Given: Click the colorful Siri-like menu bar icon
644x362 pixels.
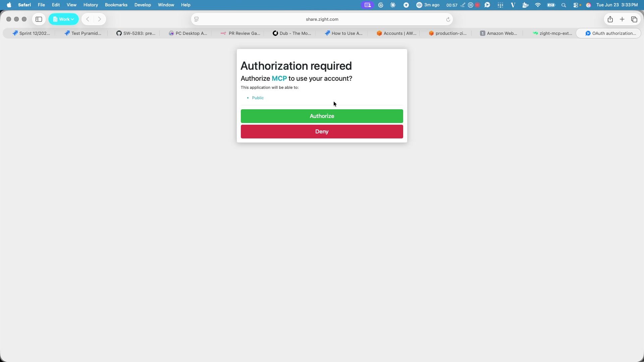Looking at the screenshot, I should [588, 5].
